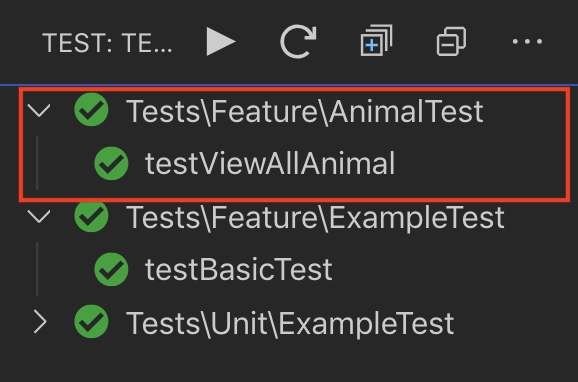Click green passed icon beside Tests\Feature\AnimalTest
The width and height of the screenshot is (578, 382).
pyautogui.click(x=91, y=110)
